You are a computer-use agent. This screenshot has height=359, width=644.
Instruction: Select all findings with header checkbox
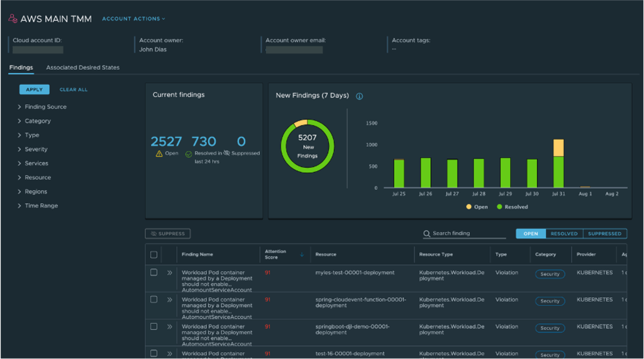[153, 255]
